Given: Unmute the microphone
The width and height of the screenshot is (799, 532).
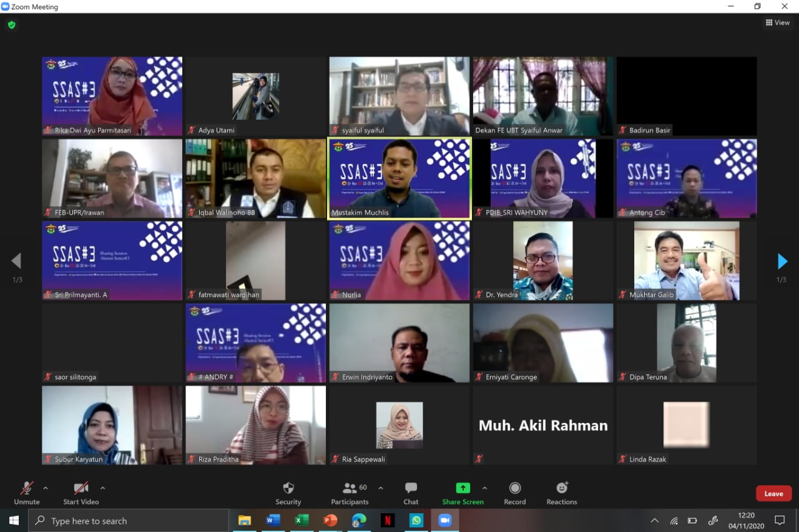Looking at the screenshot, I should 26,493.
